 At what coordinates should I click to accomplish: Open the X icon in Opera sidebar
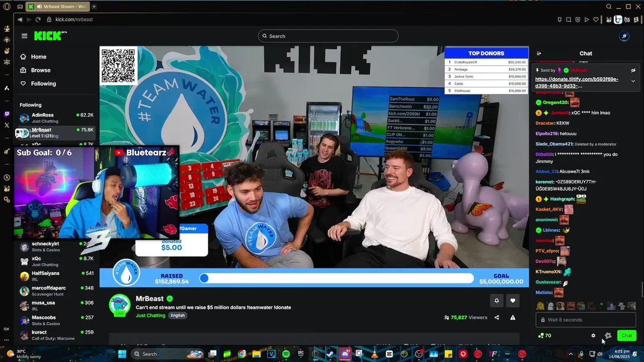click(7, 125)
